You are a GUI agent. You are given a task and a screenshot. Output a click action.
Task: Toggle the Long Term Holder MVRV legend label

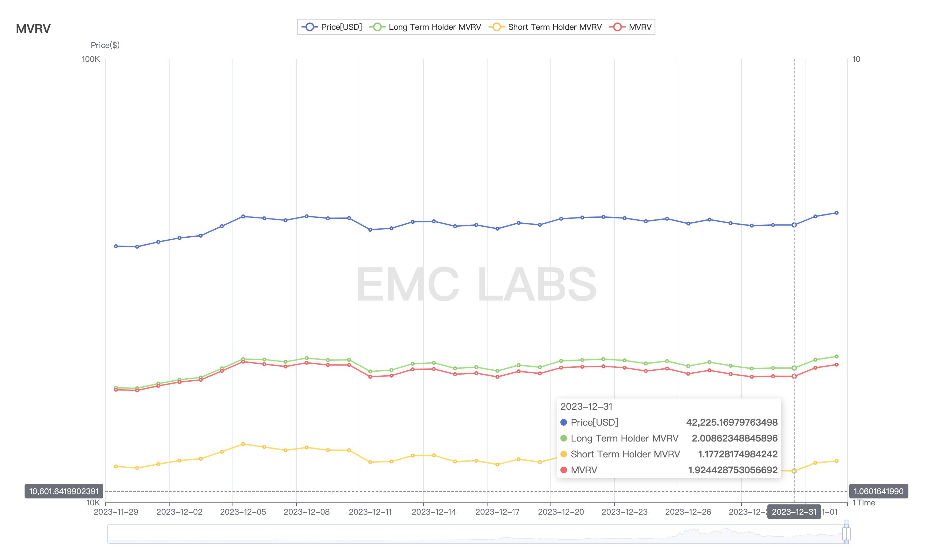(x=434, y=27)
